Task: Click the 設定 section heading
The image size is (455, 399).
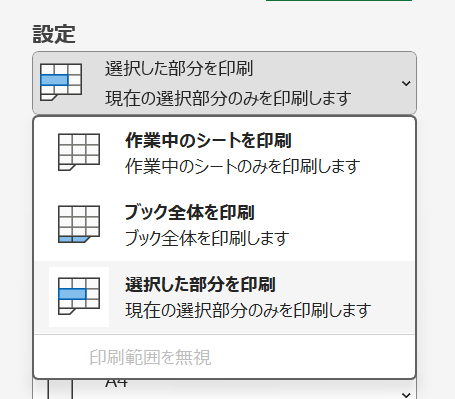Action: pyautogui.click(x=54, y=34)
